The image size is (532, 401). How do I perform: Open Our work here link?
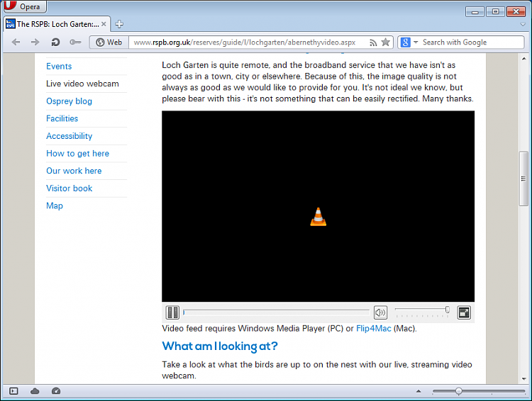click(74, 171)
